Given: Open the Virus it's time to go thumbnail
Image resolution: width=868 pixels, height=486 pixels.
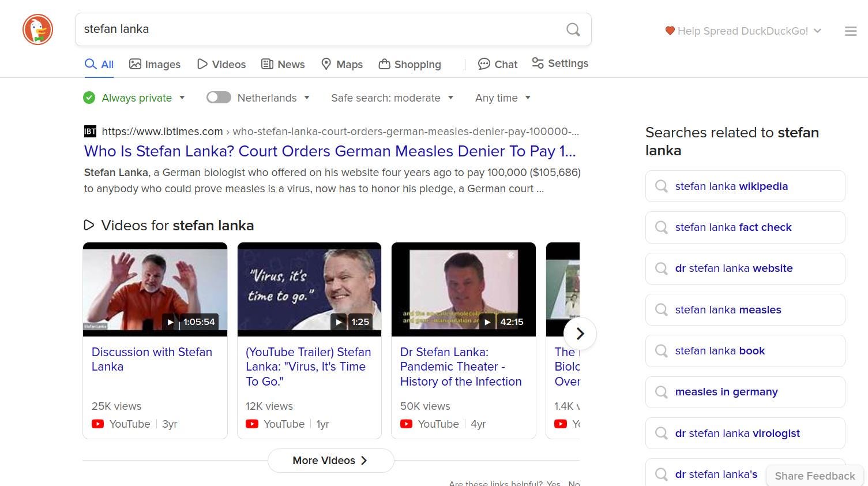Looking at the screenshot, I should click(309, 289).
